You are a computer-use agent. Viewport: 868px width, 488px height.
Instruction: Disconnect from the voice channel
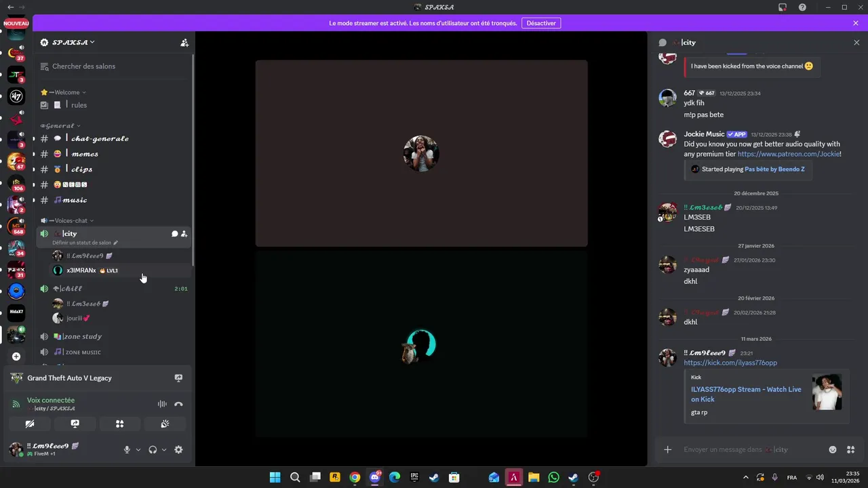(178, 404)
